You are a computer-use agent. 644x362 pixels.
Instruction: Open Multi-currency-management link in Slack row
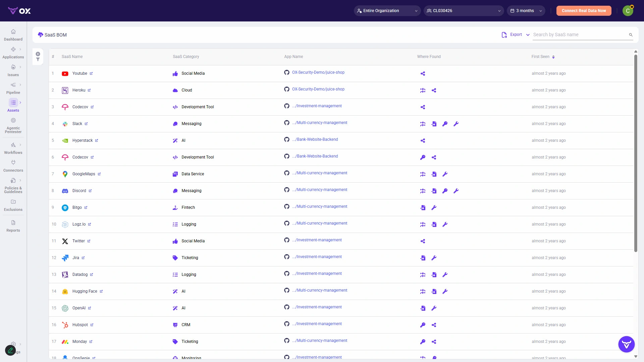pyautogui.click(x=320, y=123)
